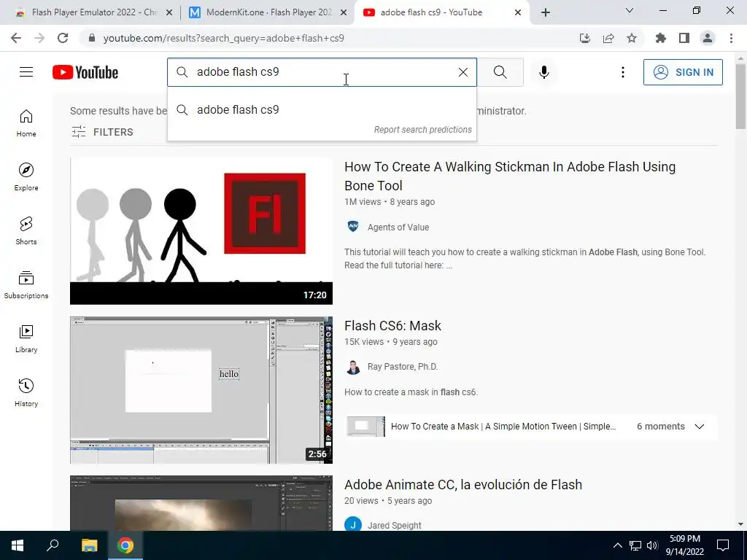747x560 pixels.
Task: Open Chrome profile avatar
Action: tap(708, 38)
